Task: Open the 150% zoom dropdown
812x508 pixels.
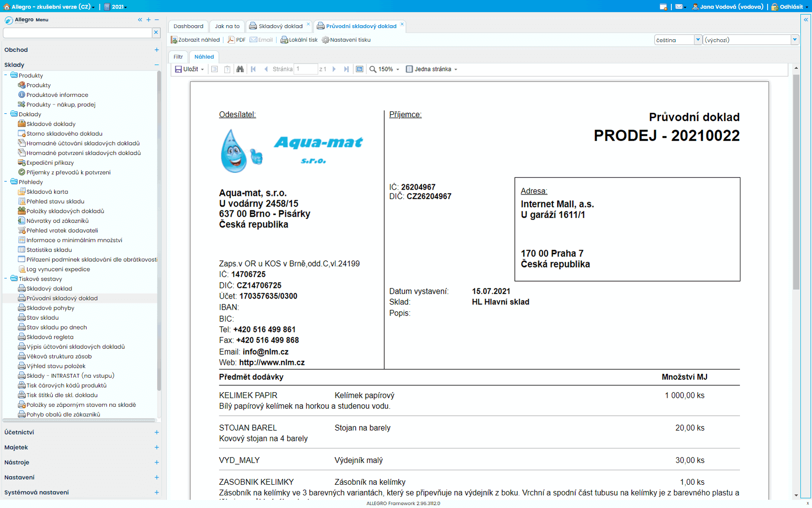Action: click(x=385, y=69)
